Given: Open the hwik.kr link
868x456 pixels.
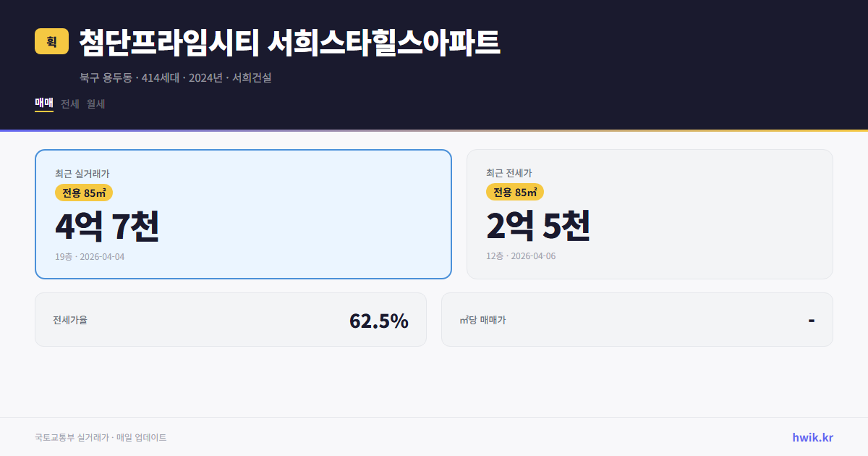Looking at the screenshot, I should point(812,437).
